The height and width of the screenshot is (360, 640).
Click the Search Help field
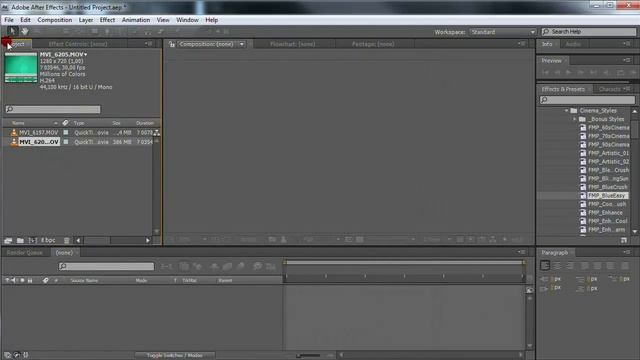589,31
